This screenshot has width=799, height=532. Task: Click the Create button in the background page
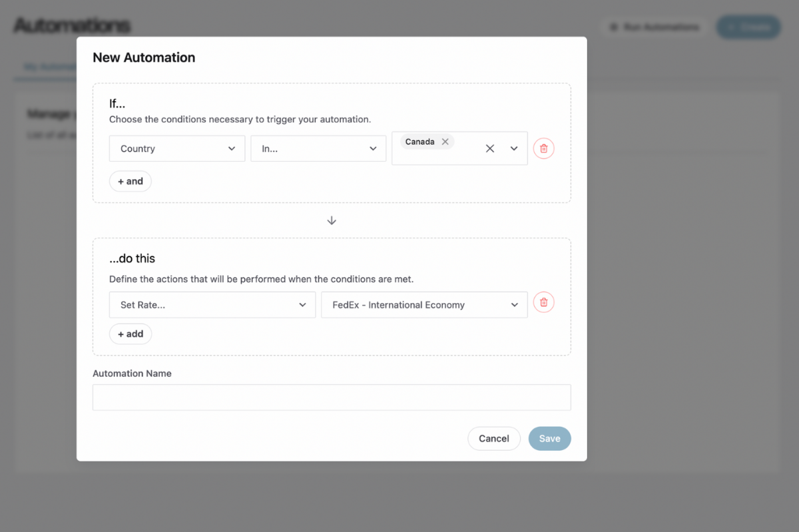point(748,27)
